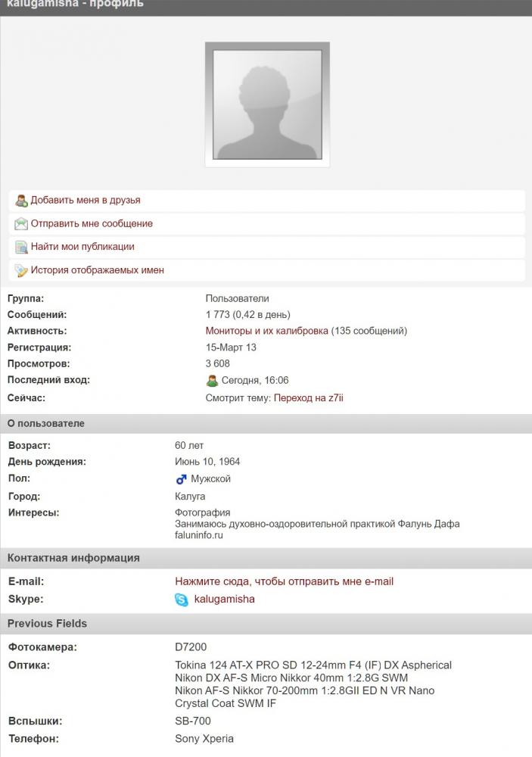The image size is (532, 757).
Task: Select the Мужской gender value
Action: 211,479
